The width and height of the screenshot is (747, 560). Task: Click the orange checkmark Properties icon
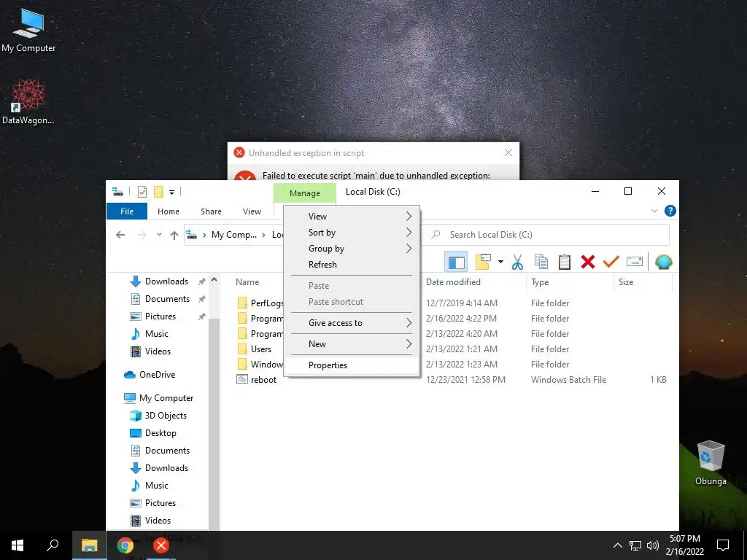[x=611, y=262]
